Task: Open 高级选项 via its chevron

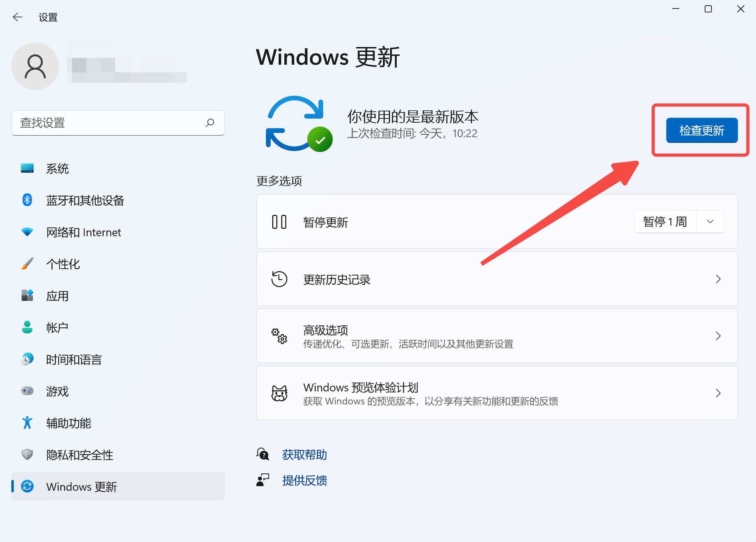Action: [718, 336]
